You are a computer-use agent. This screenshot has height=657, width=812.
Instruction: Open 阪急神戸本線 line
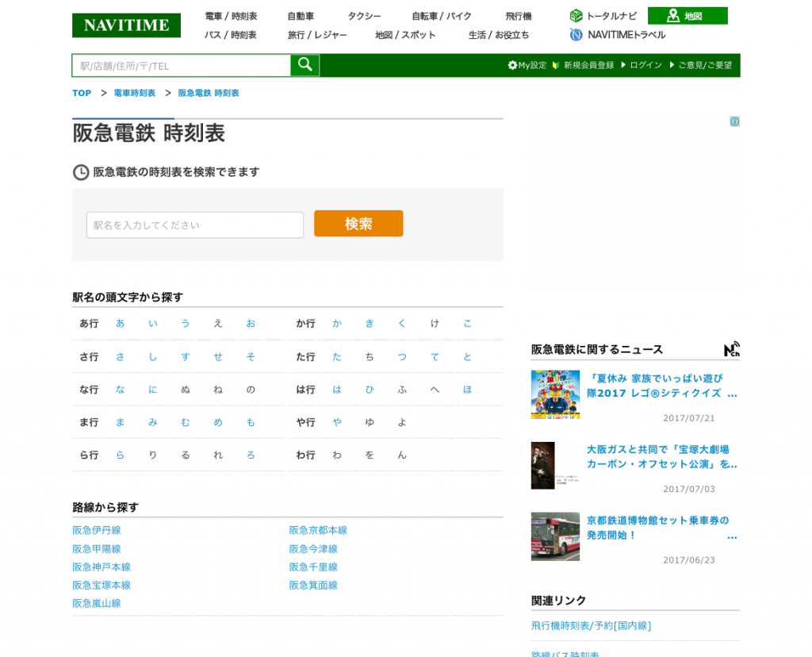(101, 567)
